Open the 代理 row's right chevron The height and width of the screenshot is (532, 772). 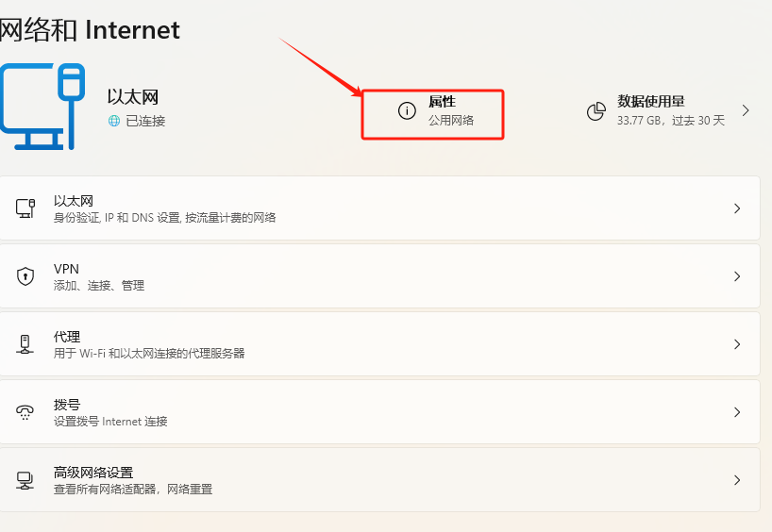[x=737, y=344]
